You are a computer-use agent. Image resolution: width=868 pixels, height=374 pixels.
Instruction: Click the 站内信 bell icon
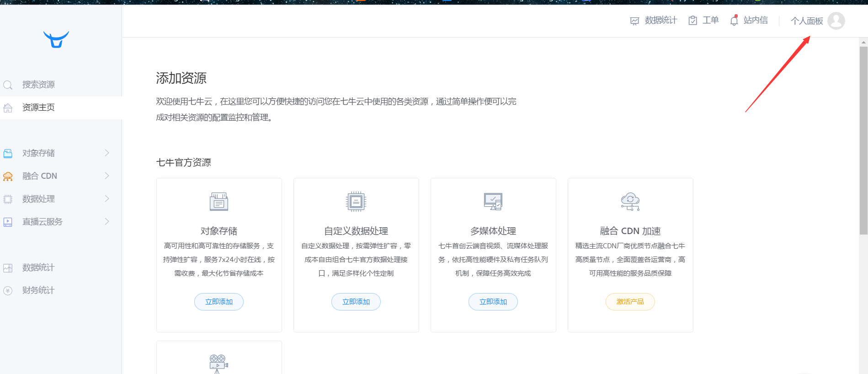coord(734,21)
